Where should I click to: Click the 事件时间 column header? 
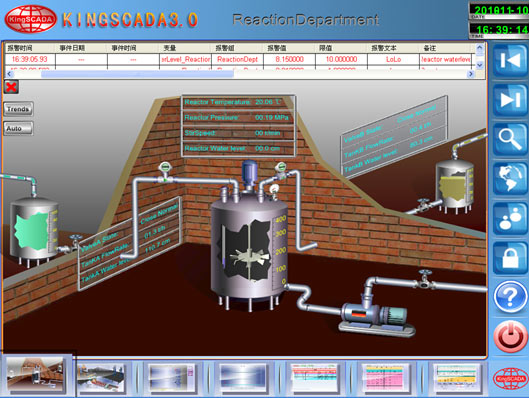[133, 48]
